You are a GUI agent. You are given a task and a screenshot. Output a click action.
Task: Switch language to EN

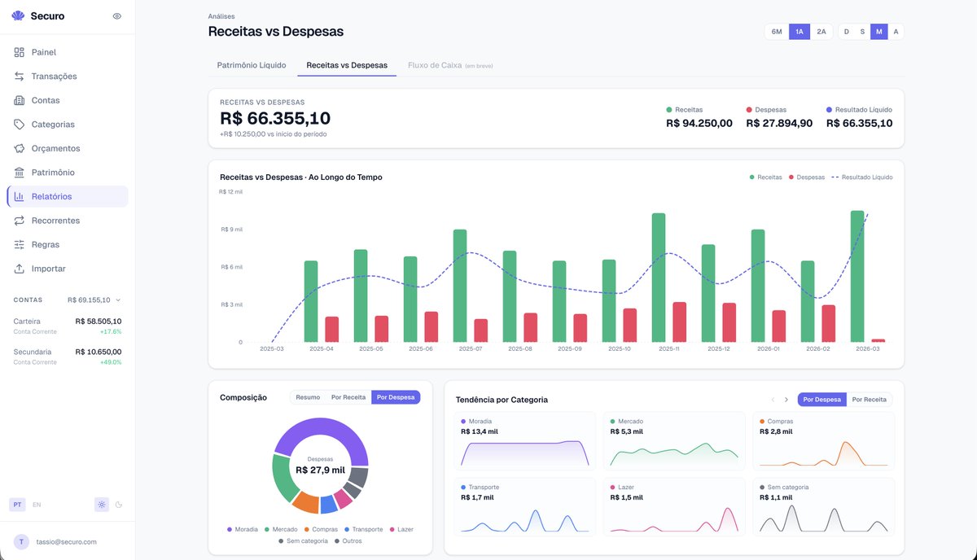(37, 505)
